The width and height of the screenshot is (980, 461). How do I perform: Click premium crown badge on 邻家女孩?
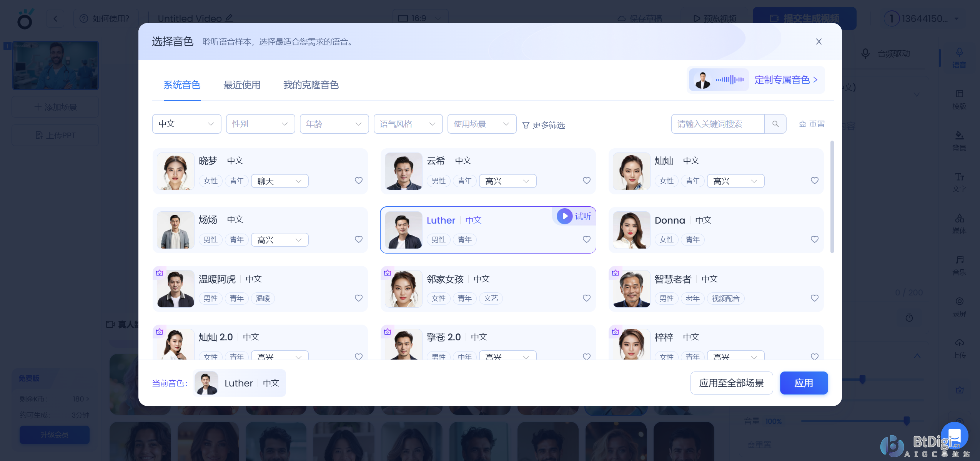click(388, 273)
